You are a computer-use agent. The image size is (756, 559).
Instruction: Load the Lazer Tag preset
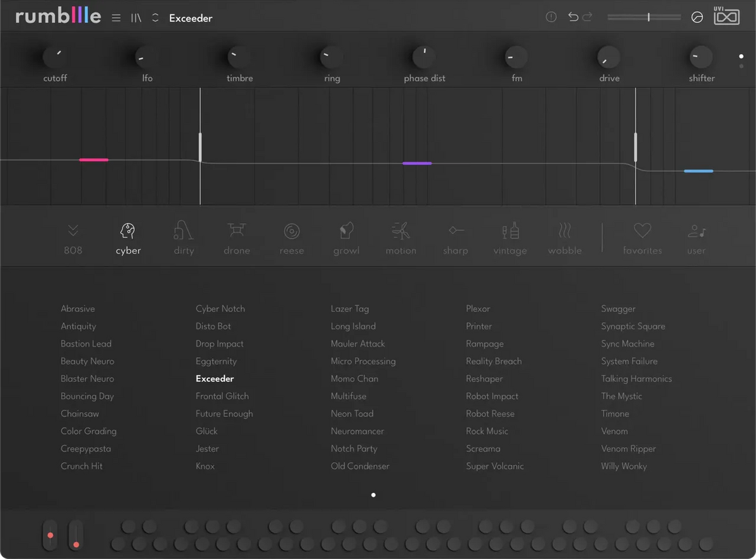350,308
